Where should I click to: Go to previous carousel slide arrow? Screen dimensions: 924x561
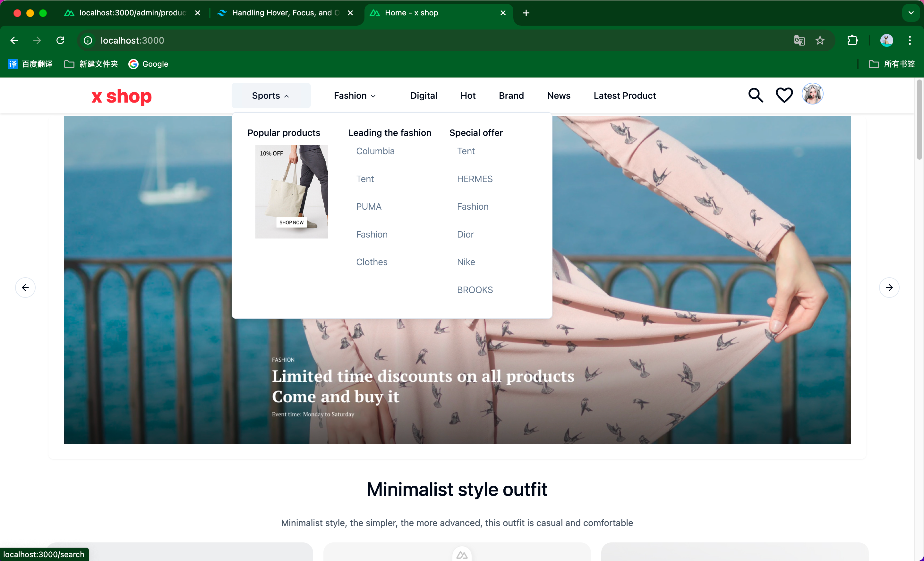coord(25,288)
